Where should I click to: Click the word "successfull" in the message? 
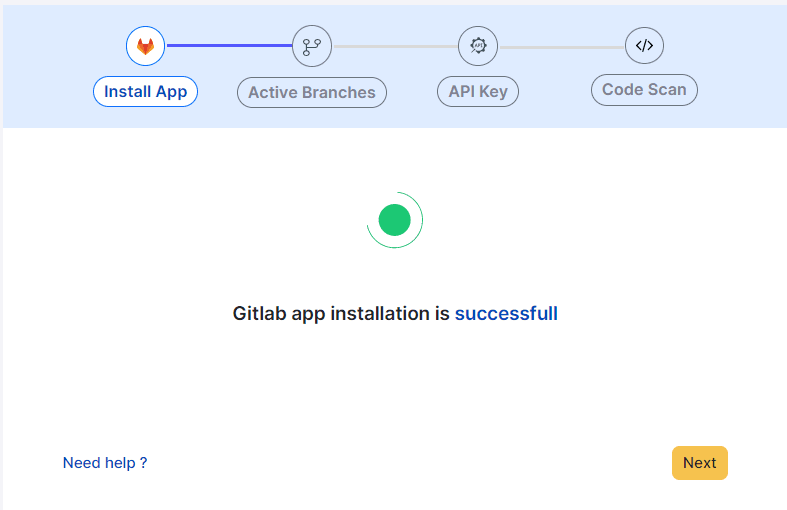click(x=506, y=314)
